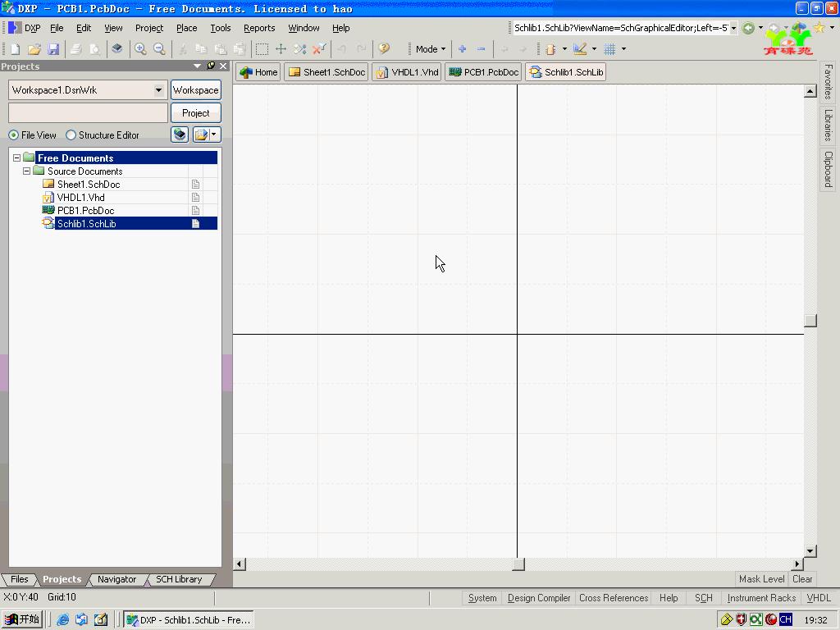Click the horizontal scrollbar thumb of the editor

(518, 564)
